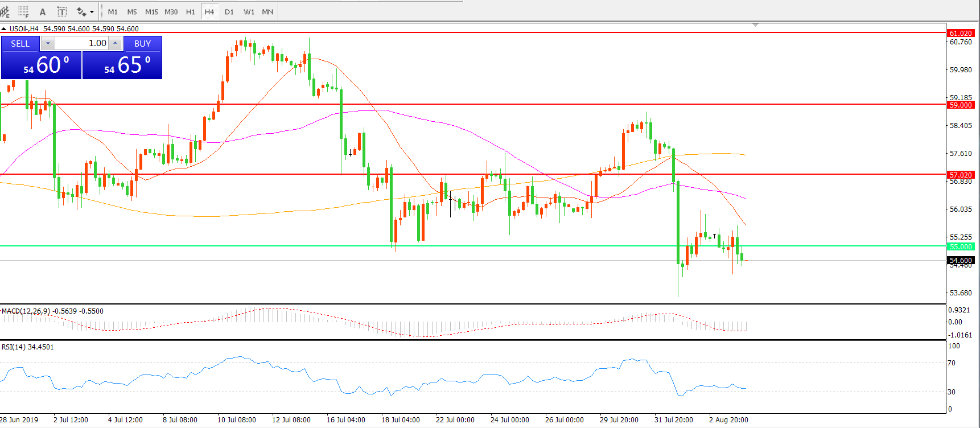Click the lot volume field showing 1.00

(x=81, y=43)
